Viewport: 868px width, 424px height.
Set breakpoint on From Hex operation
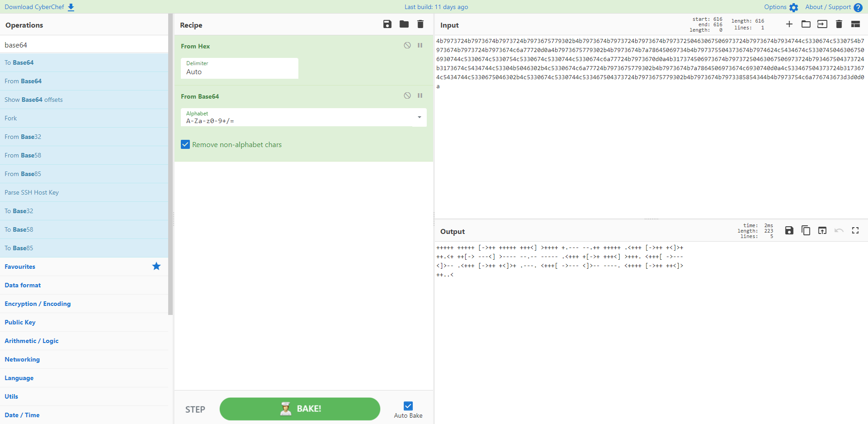point(420,45)
